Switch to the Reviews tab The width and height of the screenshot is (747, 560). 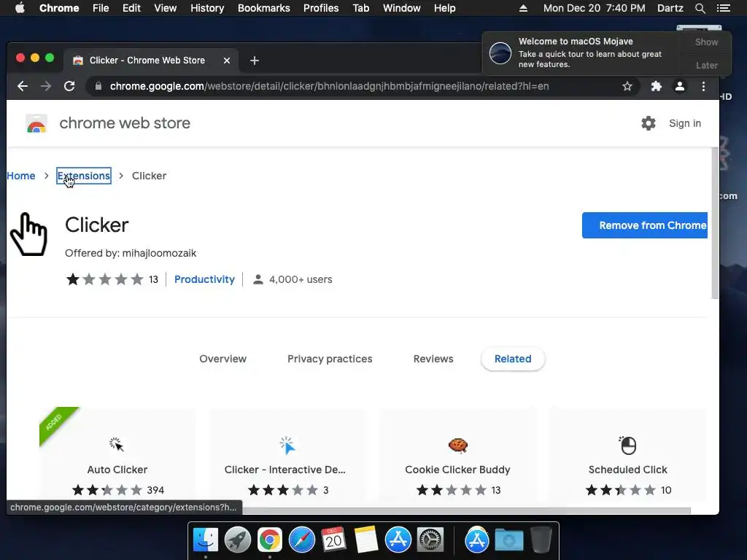coord(433,359)
